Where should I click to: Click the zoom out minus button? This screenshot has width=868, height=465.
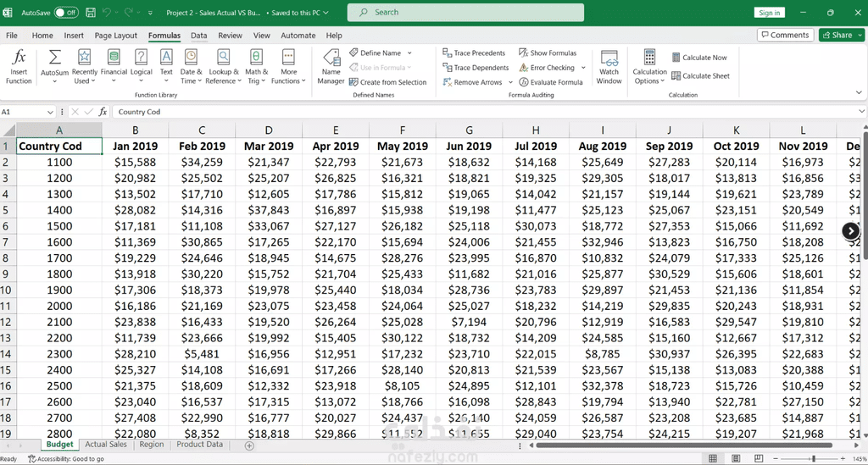click(776, 458)
